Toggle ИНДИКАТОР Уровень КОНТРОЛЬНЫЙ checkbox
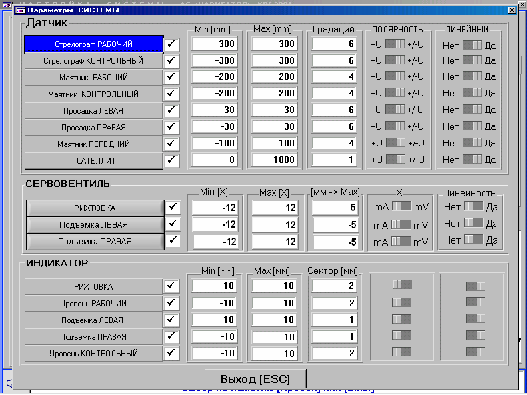 pos(171,353)
